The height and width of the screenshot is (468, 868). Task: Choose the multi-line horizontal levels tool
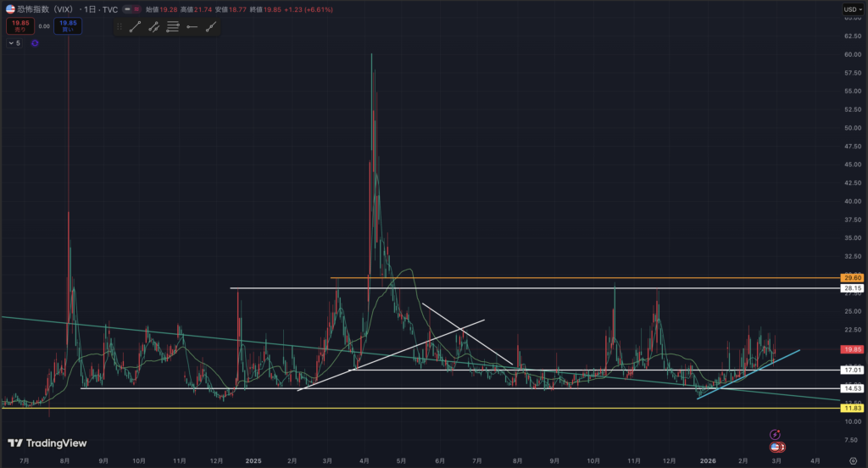(x=172, y=27)
